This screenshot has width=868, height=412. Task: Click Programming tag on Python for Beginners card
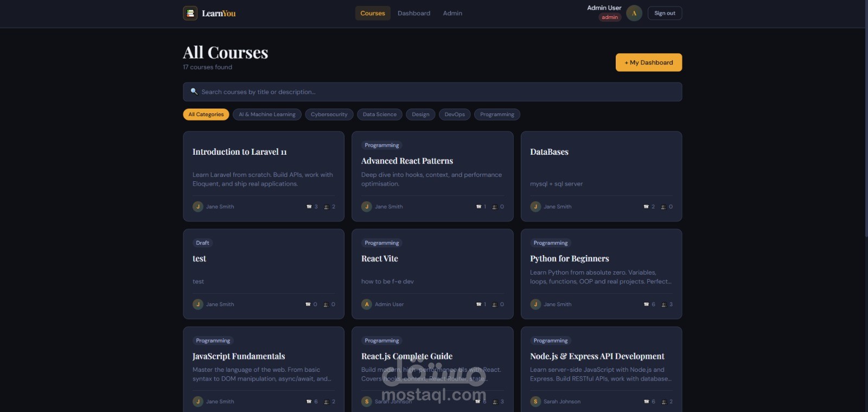click(551, 243)
